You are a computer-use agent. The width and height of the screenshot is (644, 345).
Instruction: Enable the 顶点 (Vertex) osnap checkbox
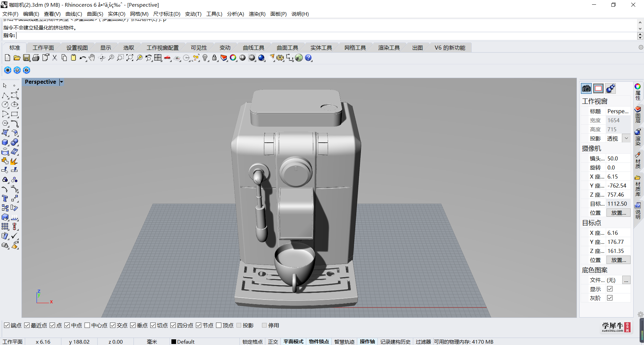tap(219, 325)
